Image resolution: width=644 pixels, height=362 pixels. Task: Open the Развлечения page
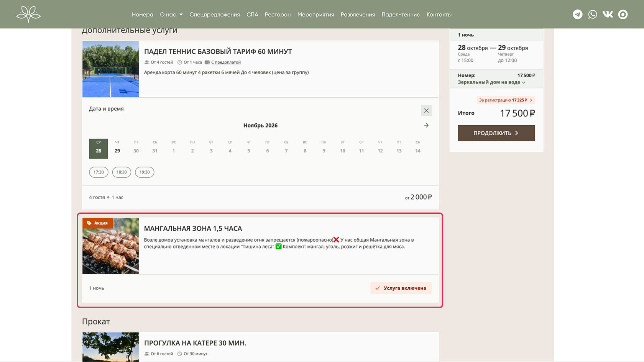click(x=358, y=15)
